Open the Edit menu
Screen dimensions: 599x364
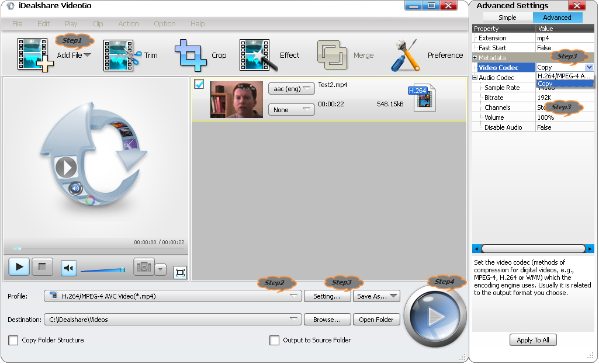(44, 24)
